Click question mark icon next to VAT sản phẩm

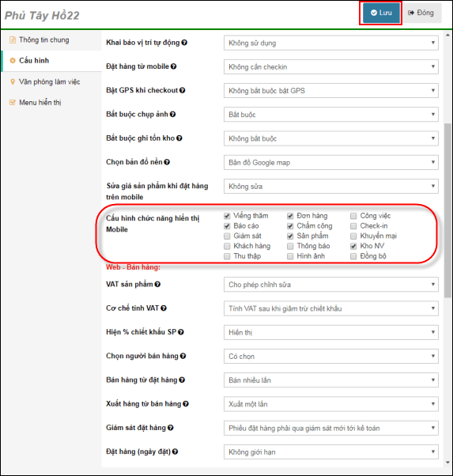click(157, 285)
